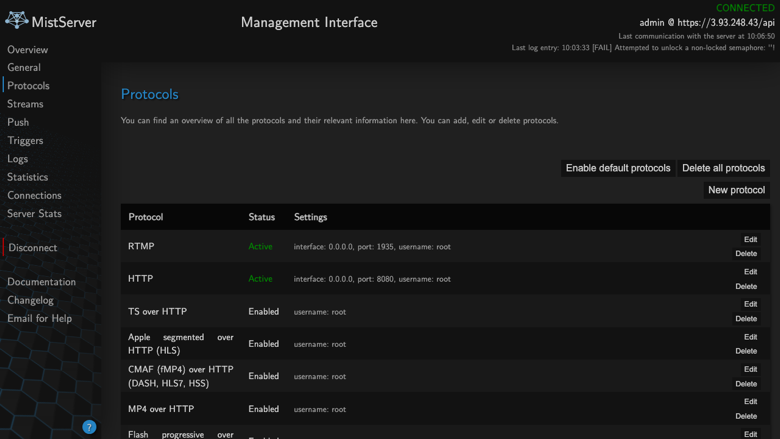Edit the HTTP protocol

click(750, 272)
